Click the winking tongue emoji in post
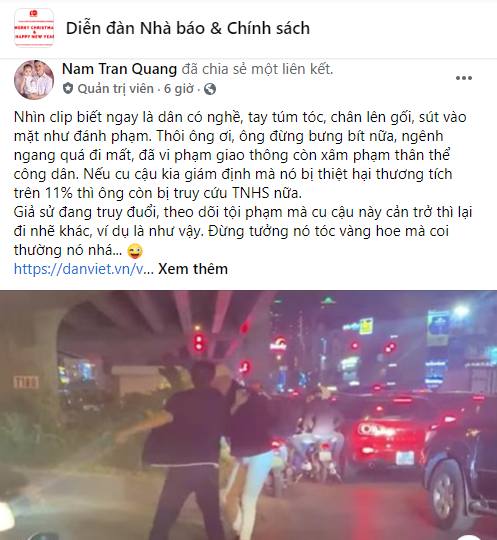 135,250
